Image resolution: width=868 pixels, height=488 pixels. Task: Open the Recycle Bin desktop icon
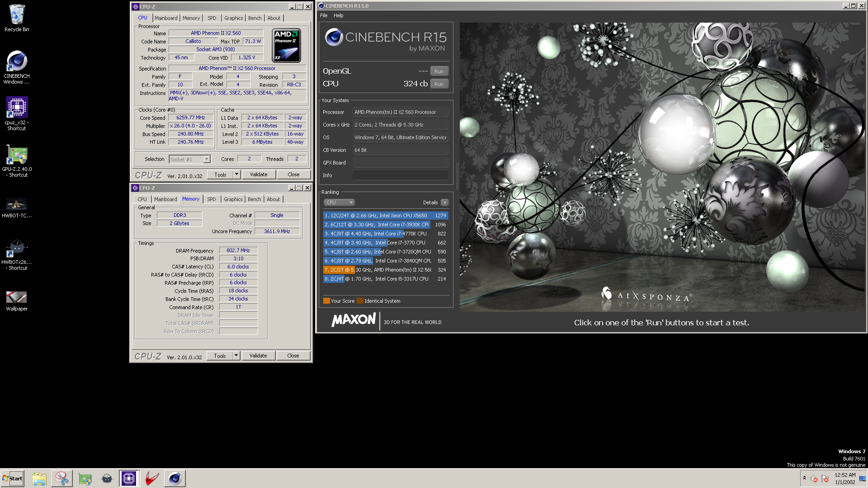(17, 18)
